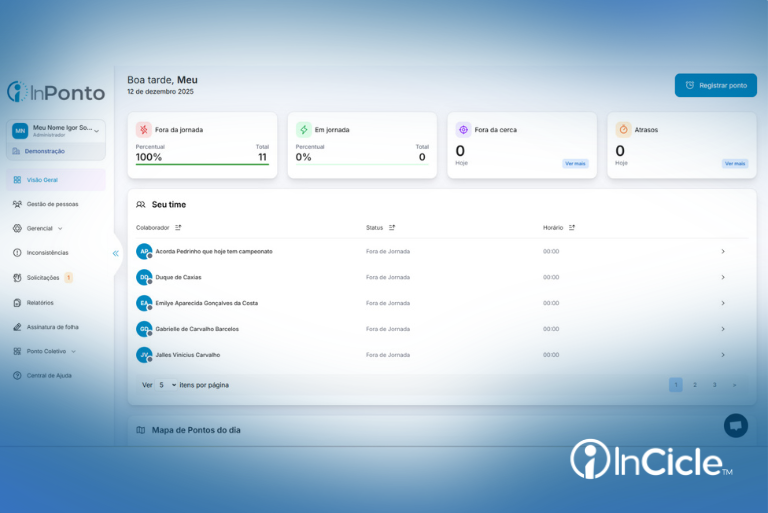Click the Atrasos timer icon
The height and width of the screenshot is (513, 768).
pos(623,130)
